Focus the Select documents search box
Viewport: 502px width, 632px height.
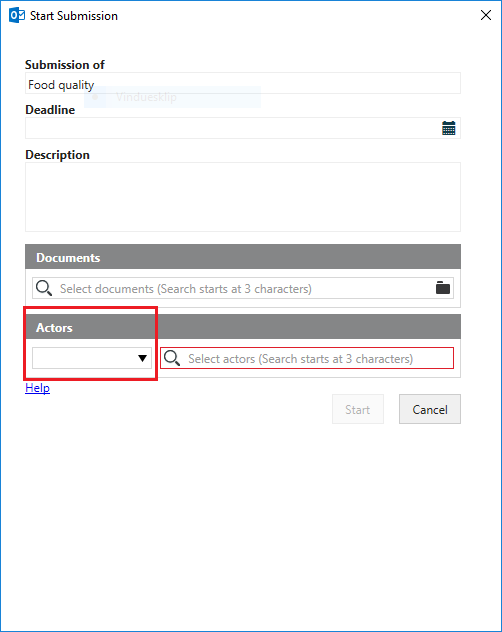click(x=243, y=288)
